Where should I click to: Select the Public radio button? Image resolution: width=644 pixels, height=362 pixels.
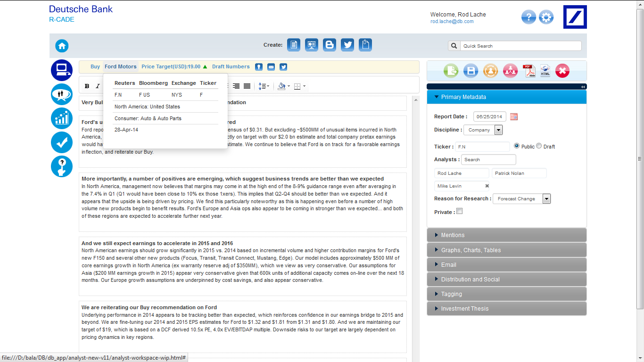517,146
